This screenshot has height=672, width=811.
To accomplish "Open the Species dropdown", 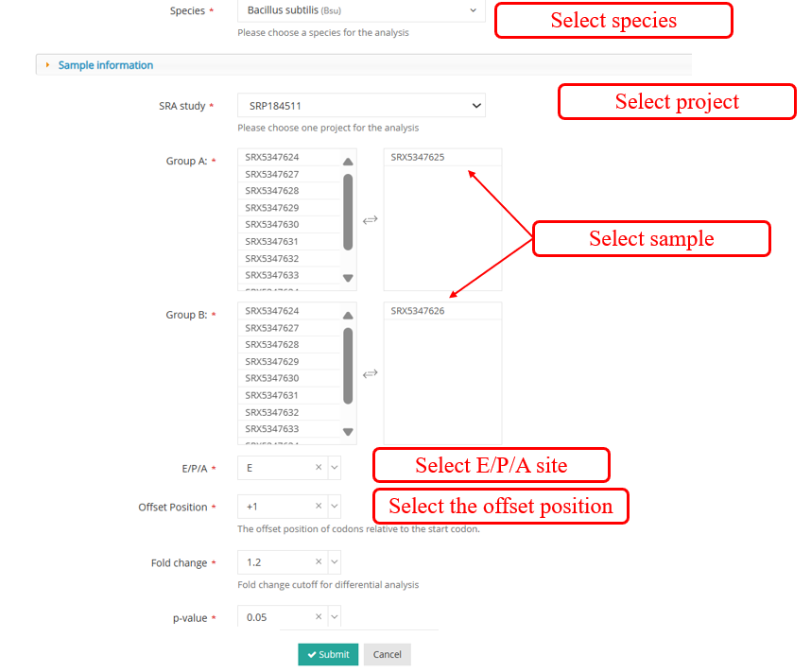I will pyautogui.click(x=360, y=10).
